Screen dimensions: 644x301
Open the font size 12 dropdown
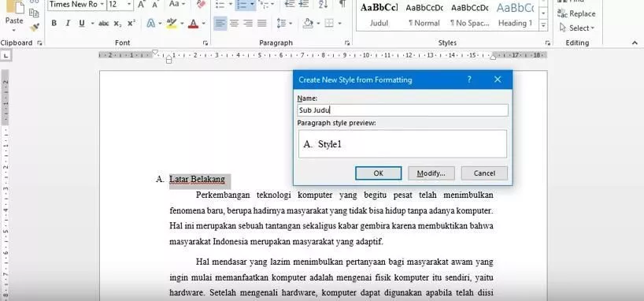[x=129, y=5]
